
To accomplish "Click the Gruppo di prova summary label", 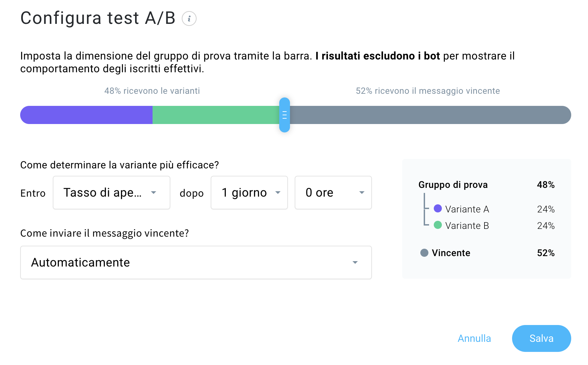I will pyautogui.click(x=453, y=185).
